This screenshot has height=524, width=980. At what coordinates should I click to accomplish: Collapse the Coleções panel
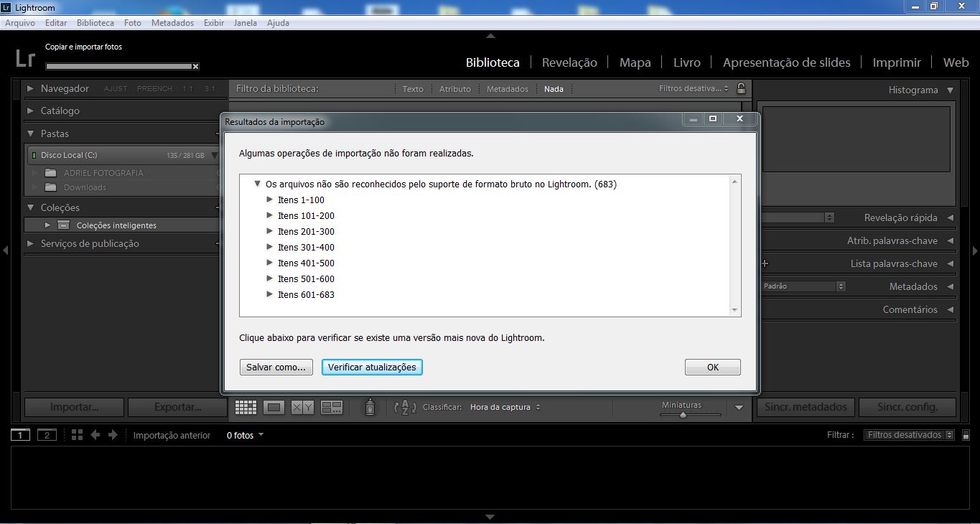(30, 207)
